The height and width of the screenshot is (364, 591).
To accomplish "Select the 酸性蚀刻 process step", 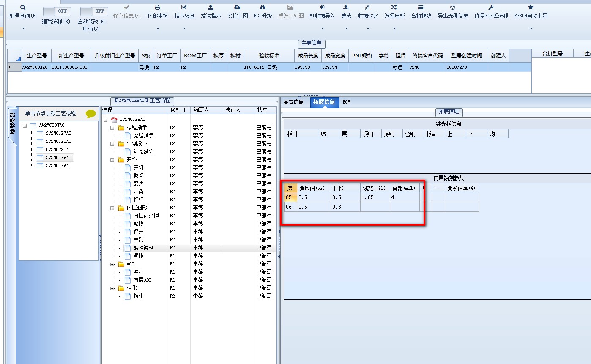I will [x=143, y=248].
